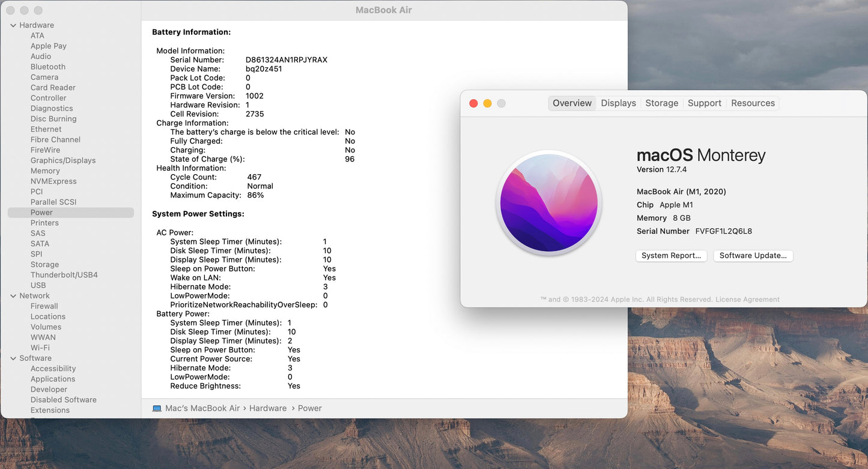Select WWAN in the sidebar
The height and width of the screenshot is (469, 868).
(x=43, y=337)
